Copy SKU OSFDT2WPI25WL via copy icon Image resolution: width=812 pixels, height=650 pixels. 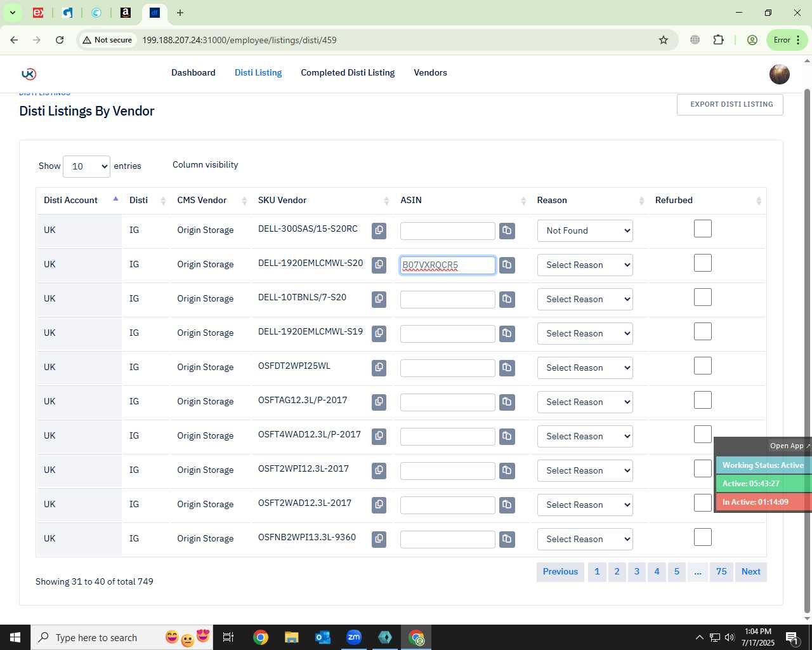pos(379,368)
